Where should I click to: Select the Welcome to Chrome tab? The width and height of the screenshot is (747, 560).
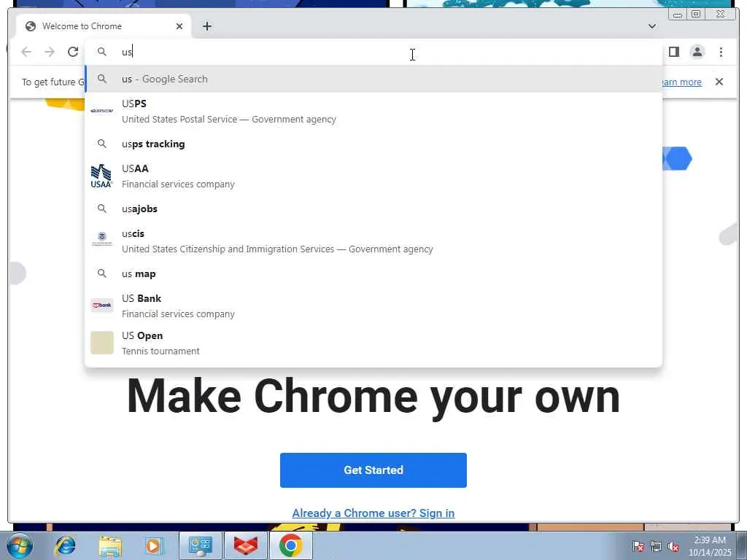coord(104,26)
